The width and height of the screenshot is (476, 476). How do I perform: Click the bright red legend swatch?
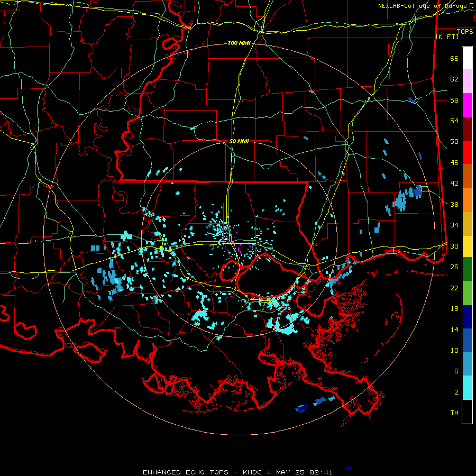point(467,152)
